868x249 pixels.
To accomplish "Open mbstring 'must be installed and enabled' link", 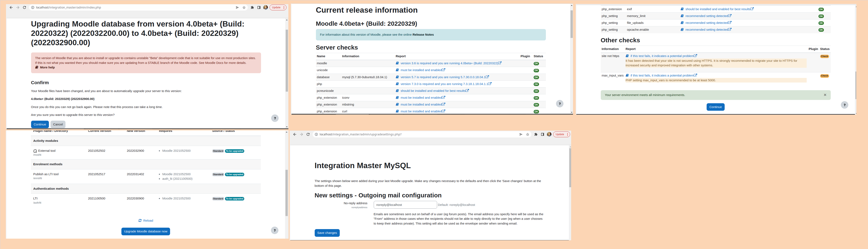I will (x=421, y=104).
